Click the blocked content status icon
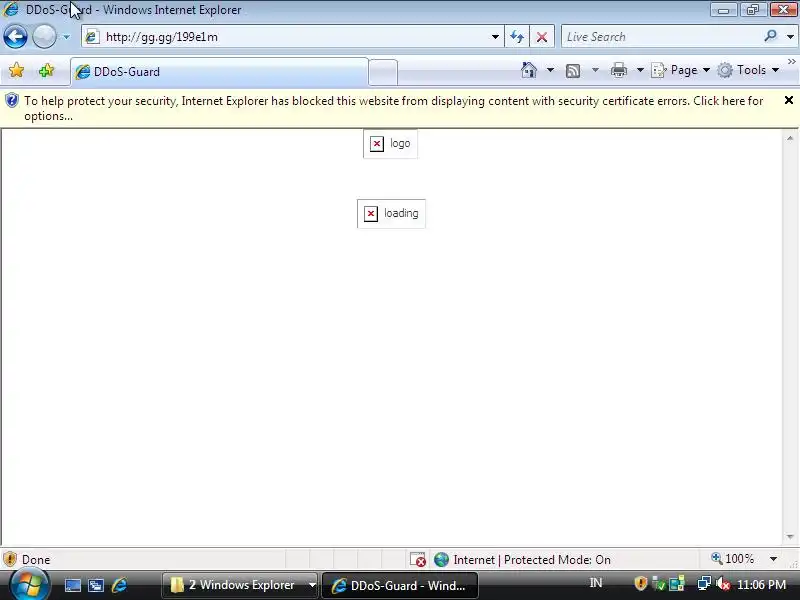Viewport: 800px width, 600px height. coord(418,560)
